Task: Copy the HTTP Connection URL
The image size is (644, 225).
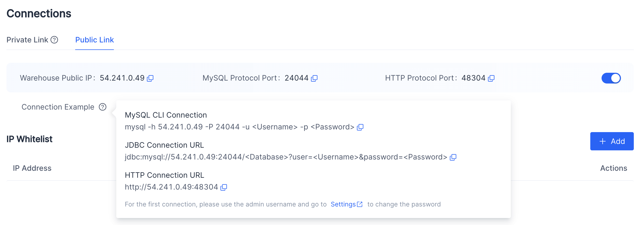Action: (x=224, y=187)
